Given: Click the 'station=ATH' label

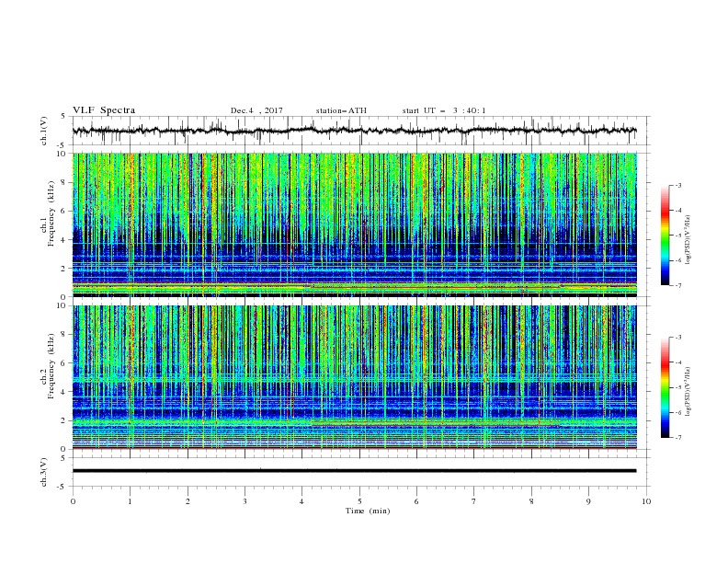Looking at the screenshot, I should click(341, 110).
